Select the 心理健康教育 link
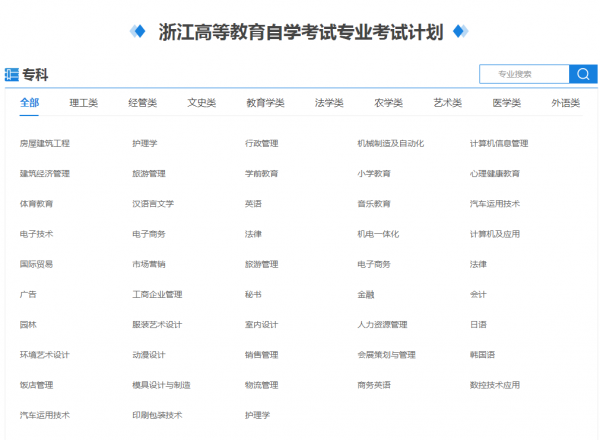The image size is (600, 440). (x=495, y=174)
